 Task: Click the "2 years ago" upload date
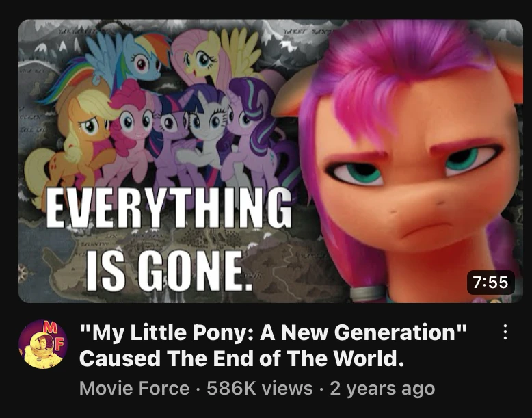(x=382, y=388)
